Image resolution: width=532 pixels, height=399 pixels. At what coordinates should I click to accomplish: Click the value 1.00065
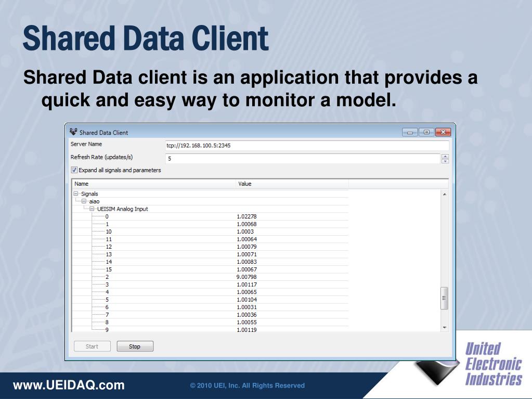[x=246, y=292]
